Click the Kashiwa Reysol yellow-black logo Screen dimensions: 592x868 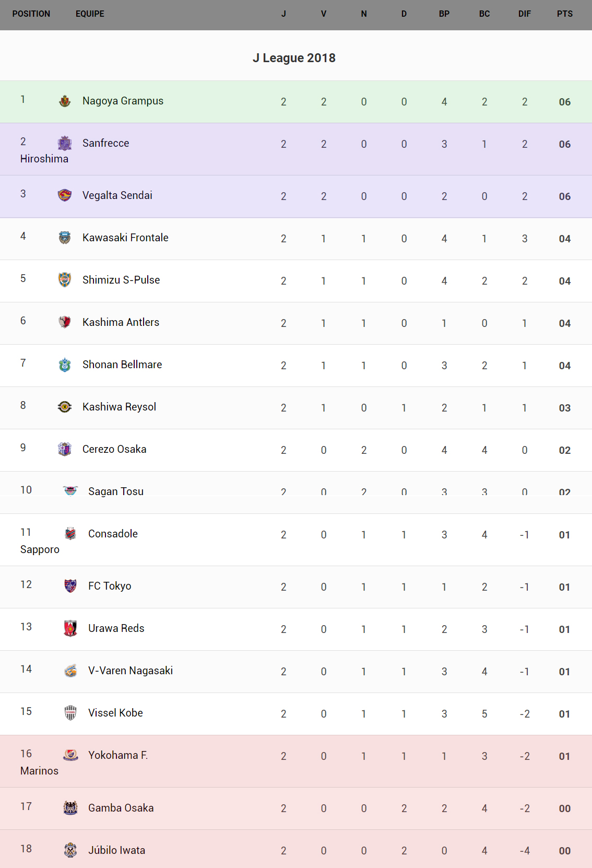[x=65, y=407]
